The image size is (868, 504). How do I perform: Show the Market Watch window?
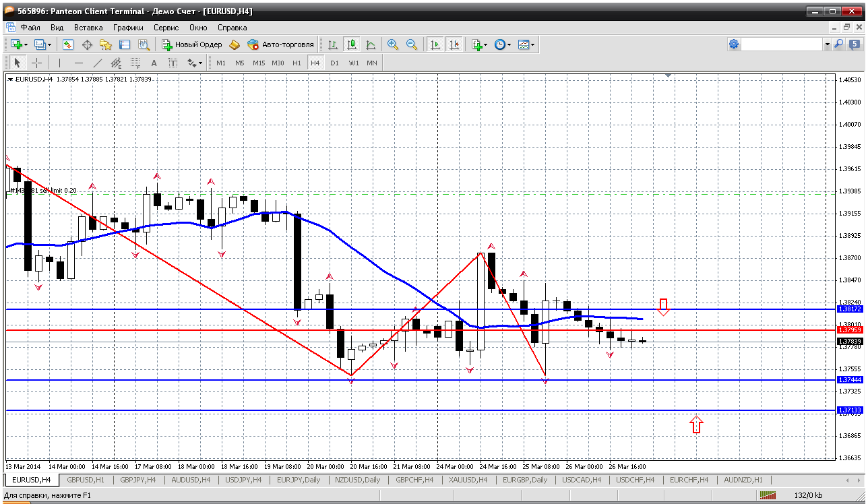click(x=68, y=44)
